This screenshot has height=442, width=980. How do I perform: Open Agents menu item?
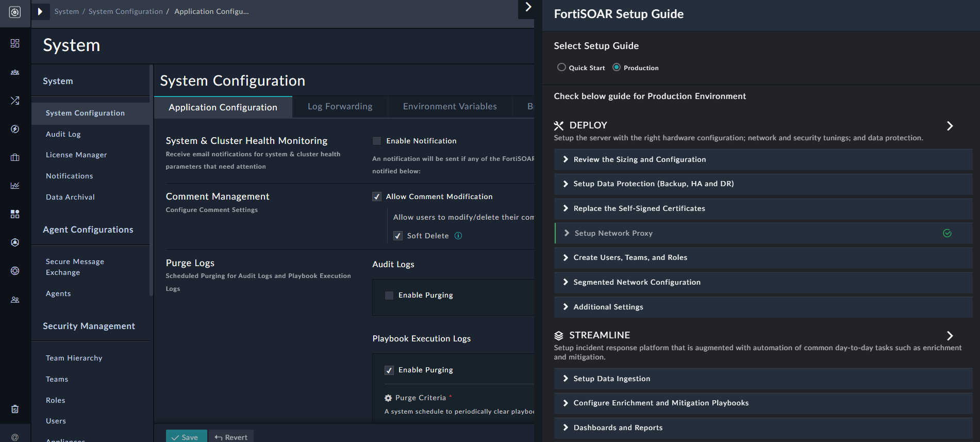(58, 293)
